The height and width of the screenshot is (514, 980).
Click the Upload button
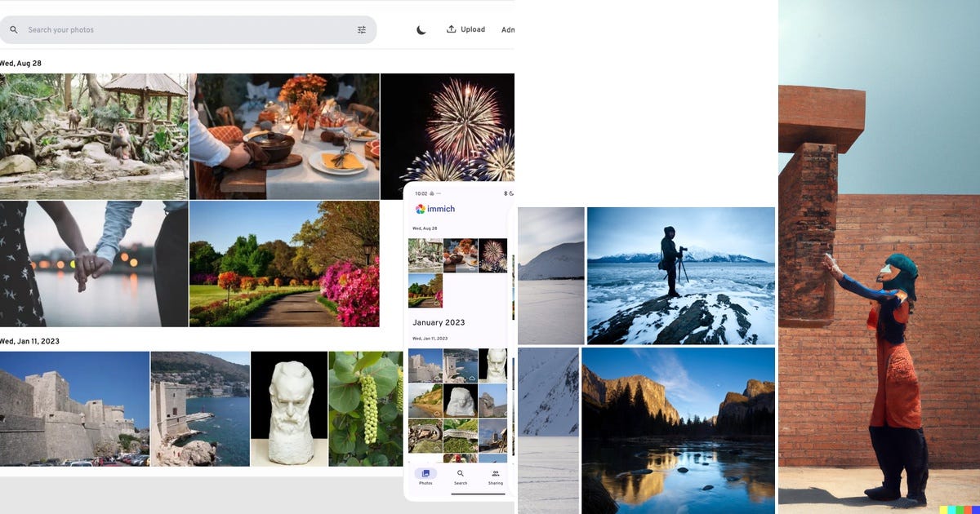click(465, 29)
